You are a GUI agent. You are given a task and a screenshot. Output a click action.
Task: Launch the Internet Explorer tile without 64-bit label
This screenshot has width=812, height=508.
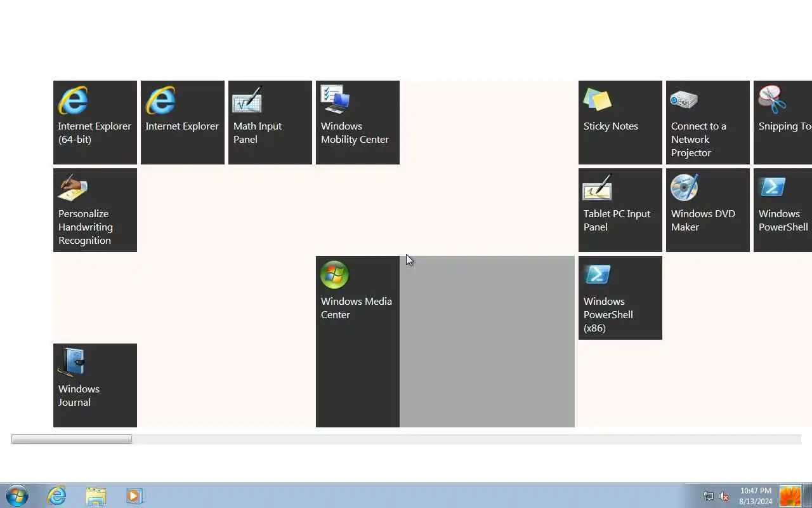[x=183, y=123]
